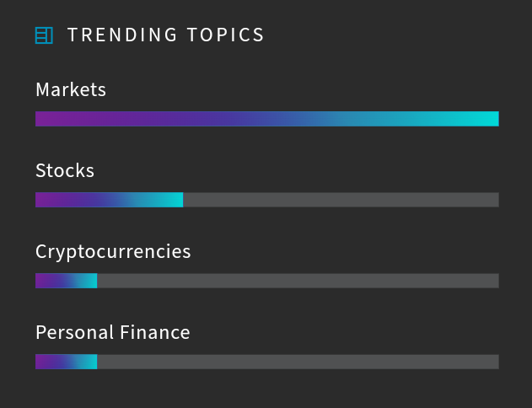Open the Stocks topic label

tap(65, 170)
